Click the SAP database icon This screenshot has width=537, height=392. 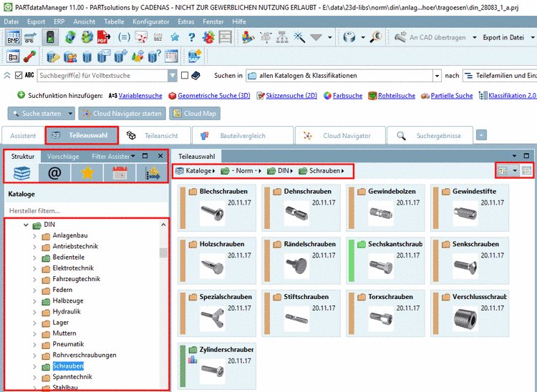click(x=194, y=56)
